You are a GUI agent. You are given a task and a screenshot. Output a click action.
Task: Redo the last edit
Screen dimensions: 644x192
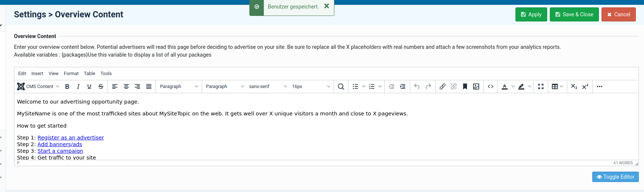click(428, 87)
